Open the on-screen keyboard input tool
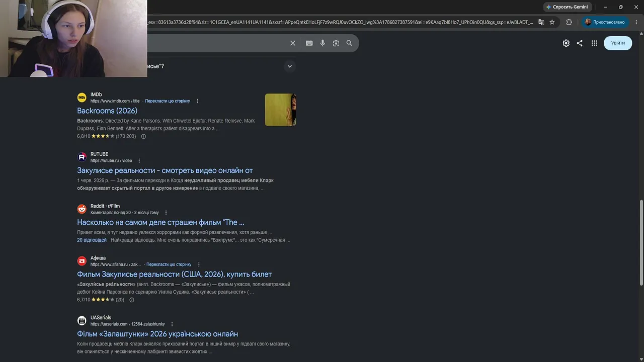The image size is (644, 362). 309,43
